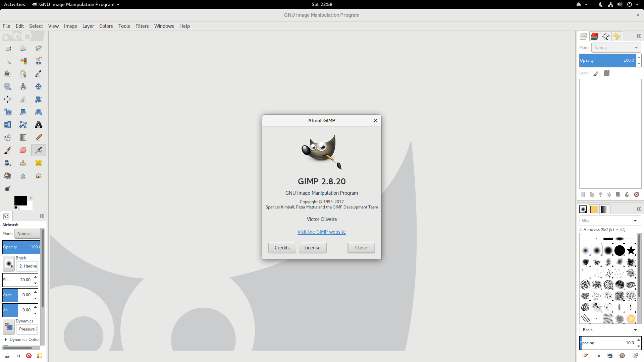Select the Fuzzy Select wand tool

pyautogui.click(x=8, y=61)
